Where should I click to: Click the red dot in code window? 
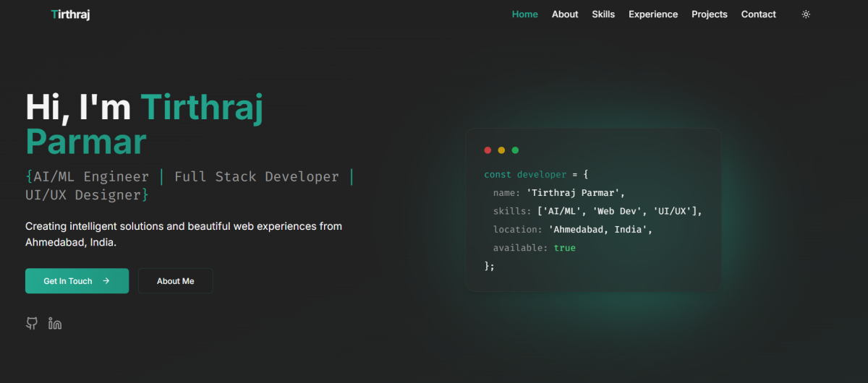(488, 150)
